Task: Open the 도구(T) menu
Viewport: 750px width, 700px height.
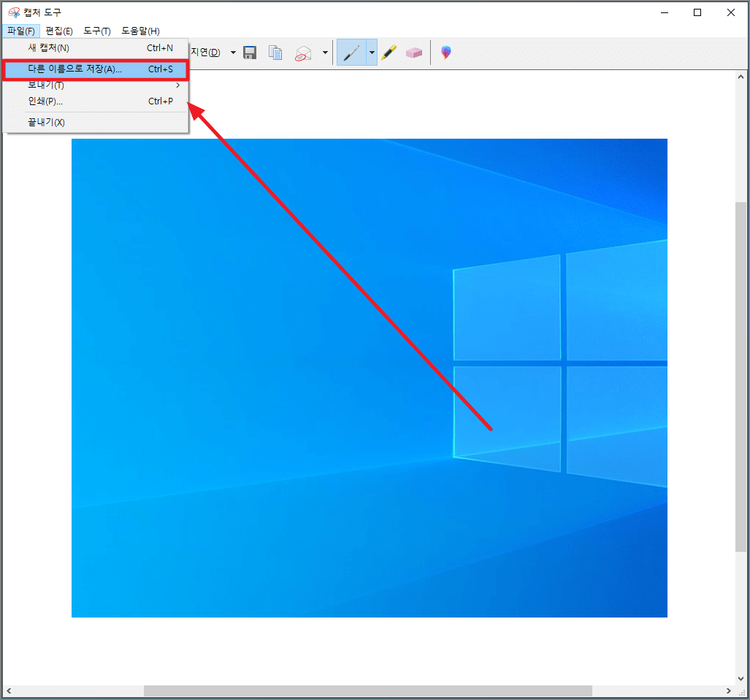Action: [x=97, y=31]
